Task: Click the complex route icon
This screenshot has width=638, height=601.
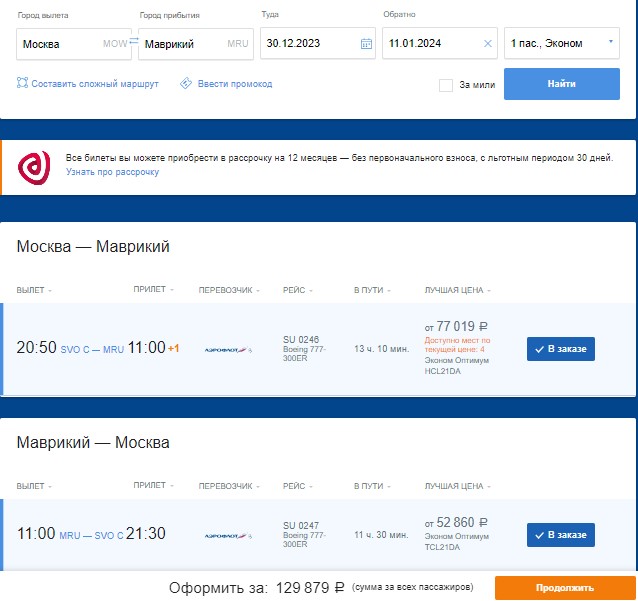Action: click(22, 83)
